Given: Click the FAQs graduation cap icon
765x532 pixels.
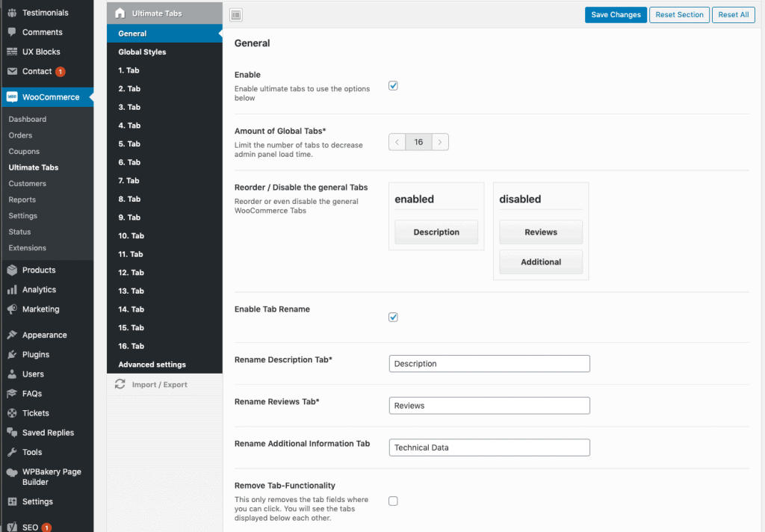Looking at the screenshot, I should coord(12,393).
